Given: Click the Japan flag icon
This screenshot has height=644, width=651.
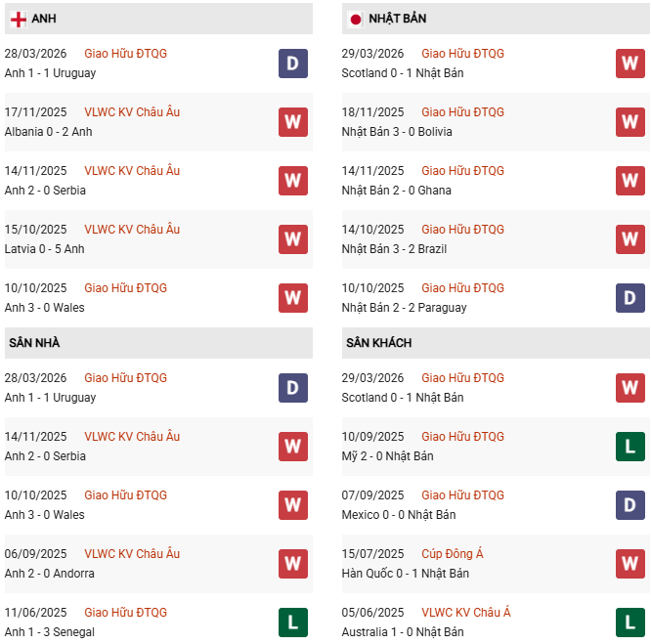Looking at the screenshot, I should pyautogui.click(x=356, y=20).
